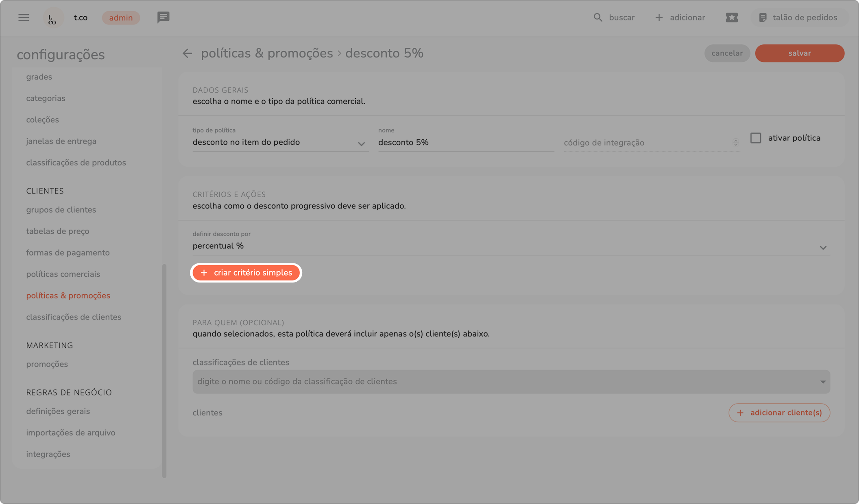
Task: Open talão de pedidos document icon
Action: click(763, 17)
